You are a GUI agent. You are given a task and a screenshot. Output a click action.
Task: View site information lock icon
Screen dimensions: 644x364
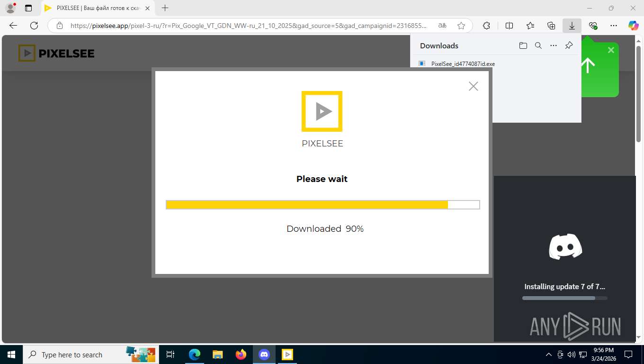60,26
